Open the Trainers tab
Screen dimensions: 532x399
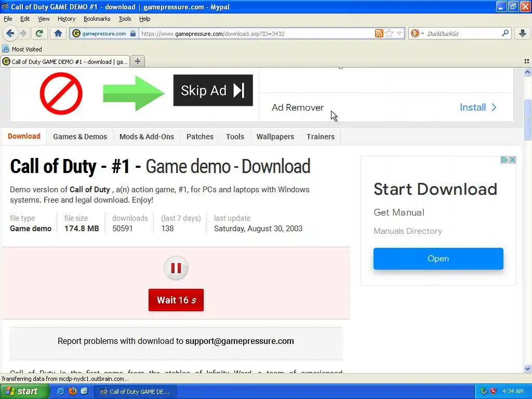[x=321, y=137]
